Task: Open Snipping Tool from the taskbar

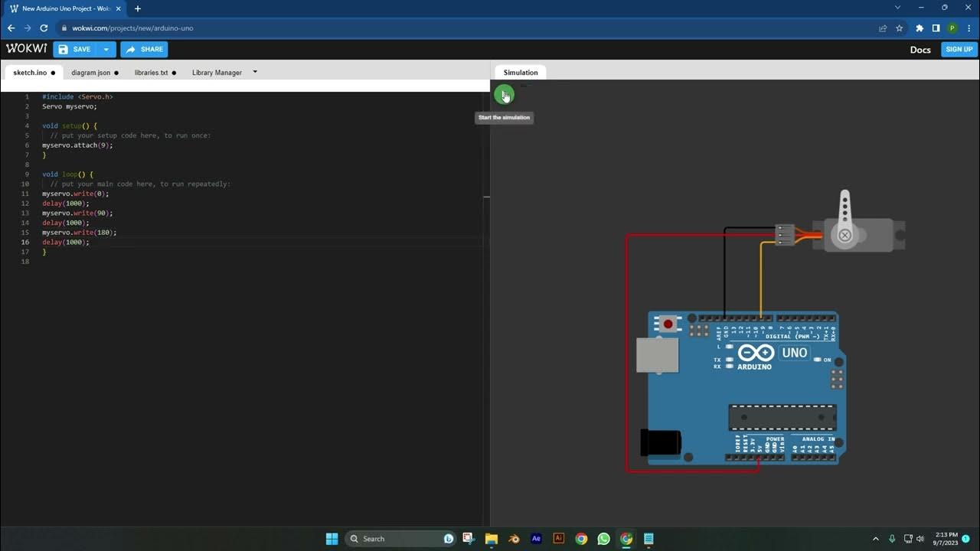Action: tap(469, 539)
